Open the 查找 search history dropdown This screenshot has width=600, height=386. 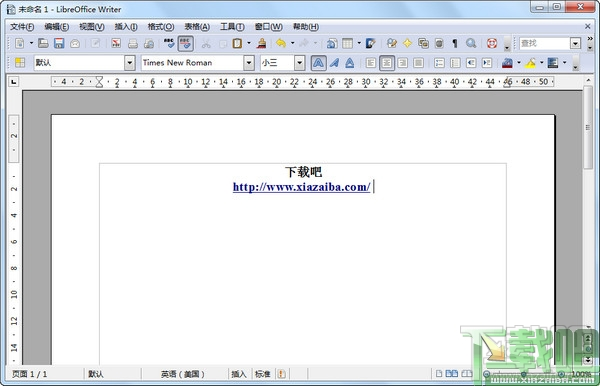pos(576,44)
